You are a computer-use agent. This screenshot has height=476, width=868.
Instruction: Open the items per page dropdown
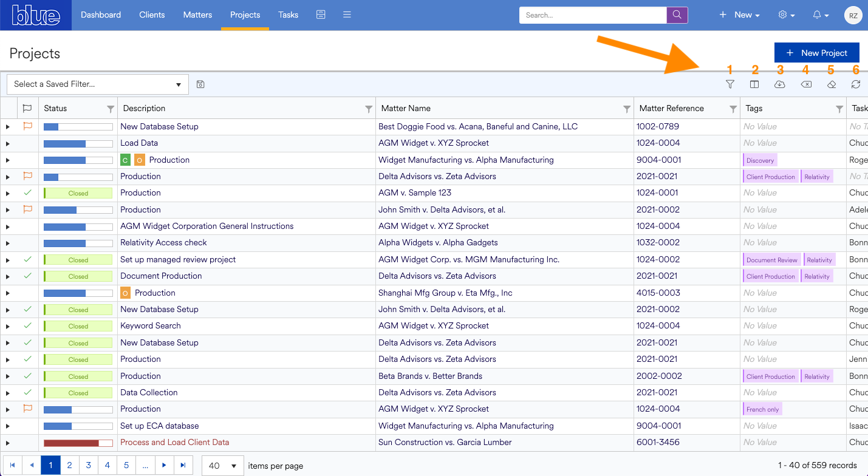pos(222,466)
